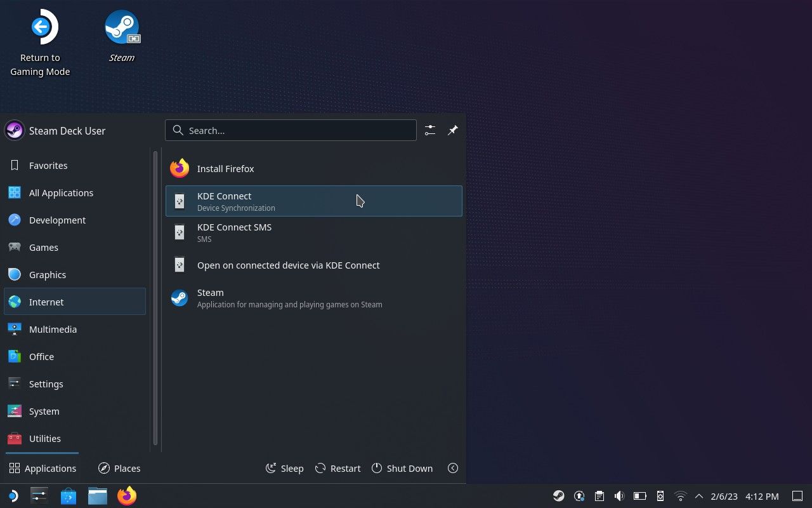Select the Favorites category
Image resolution: width=812 pixels, height=508 pixels.
[75, 165]
